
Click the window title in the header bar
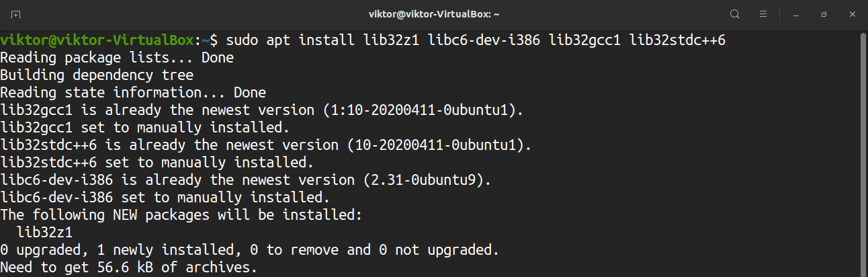tap(434, 14)
